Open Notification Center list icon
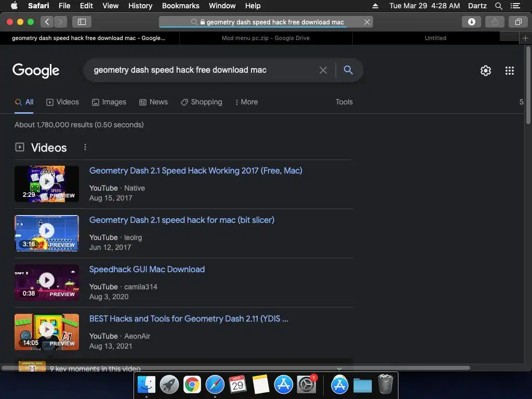532x399 pixels. 515,6
